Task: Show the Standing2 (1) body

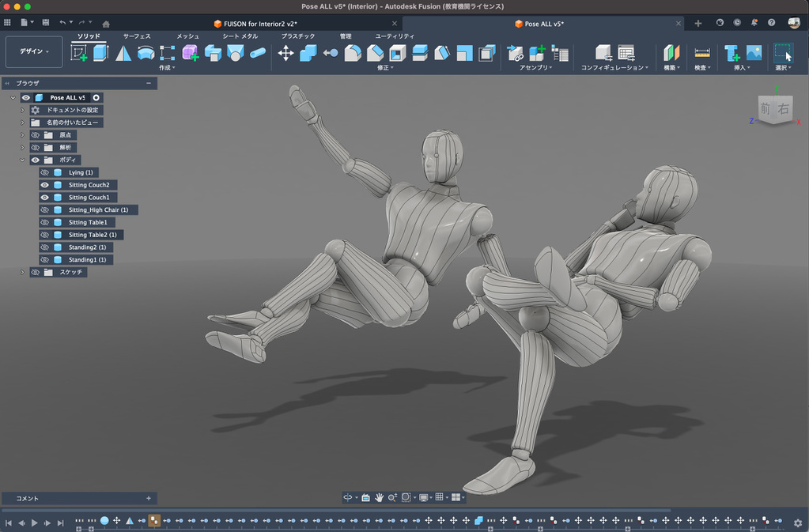Action: click(x=44, y=247)
